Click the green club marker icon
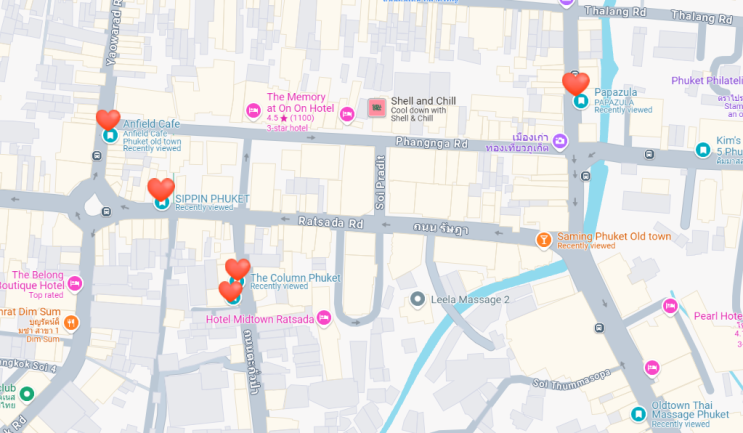This screenshot has width=743, height=433. (x=27, y=394)
